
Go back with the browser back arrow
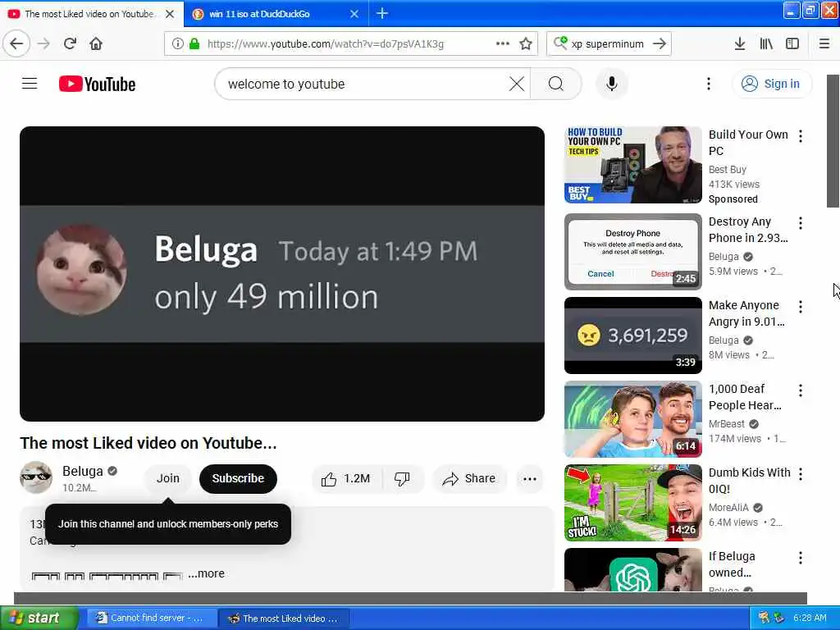pos(16,43)
